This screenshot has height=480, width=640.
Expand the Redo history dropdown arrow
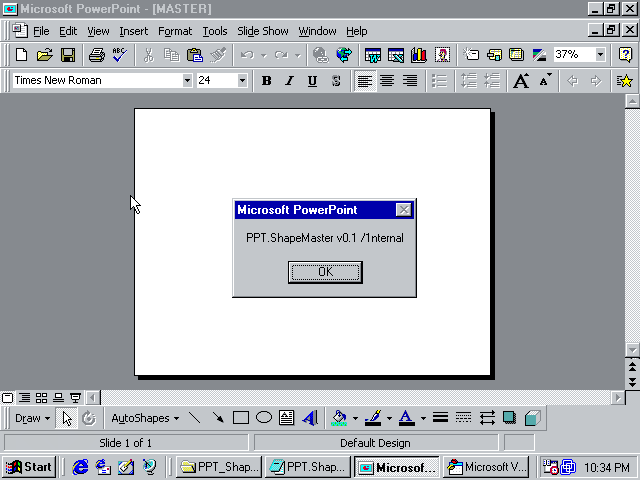pos(298,55)
